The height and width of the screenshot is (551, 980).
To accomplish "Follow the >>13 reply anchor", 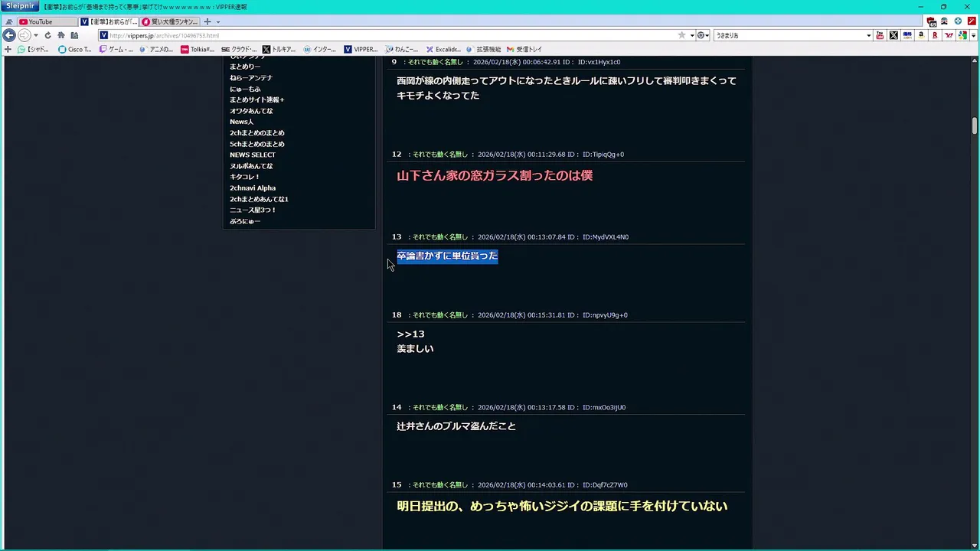I will pos(410,334).
